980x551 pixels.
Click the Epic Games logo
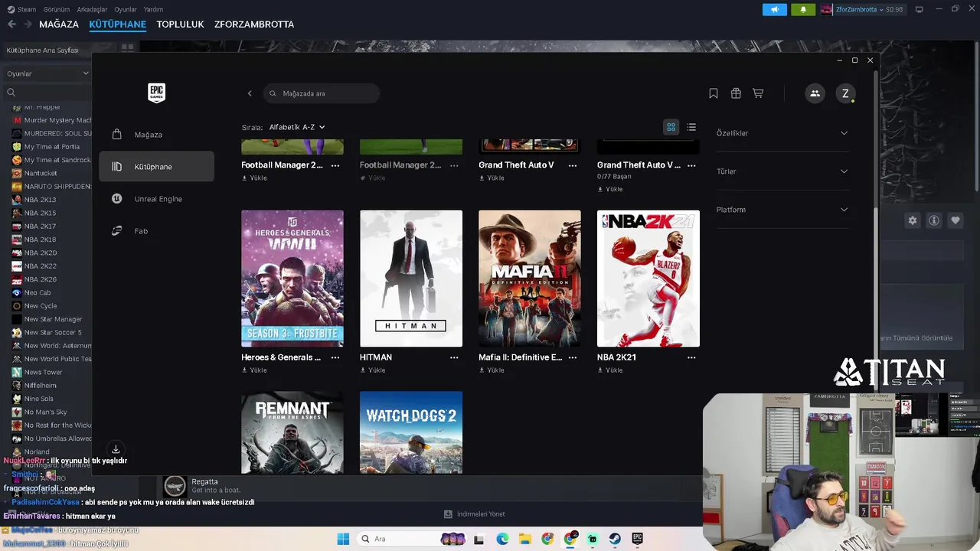[x=156, y=93]
